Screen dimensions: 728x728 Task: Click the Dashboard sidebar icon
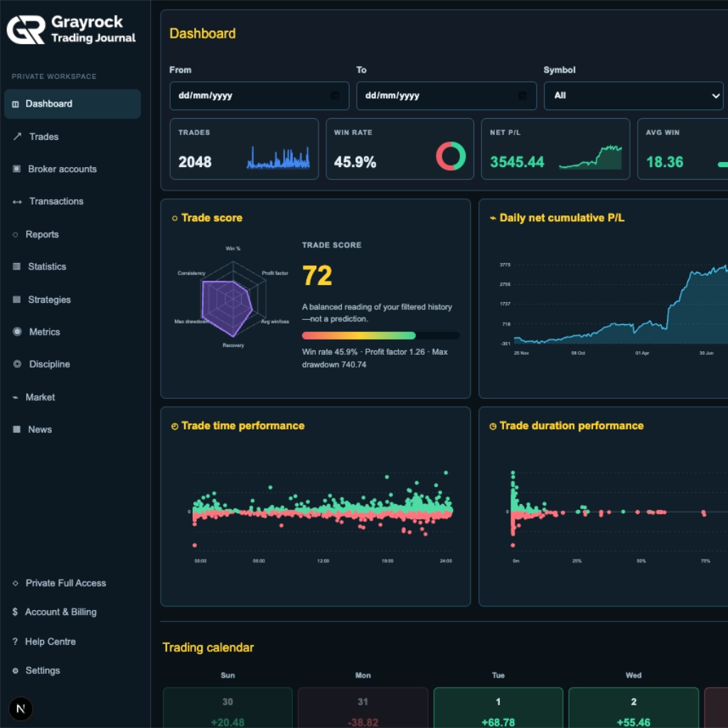(16, 104)
